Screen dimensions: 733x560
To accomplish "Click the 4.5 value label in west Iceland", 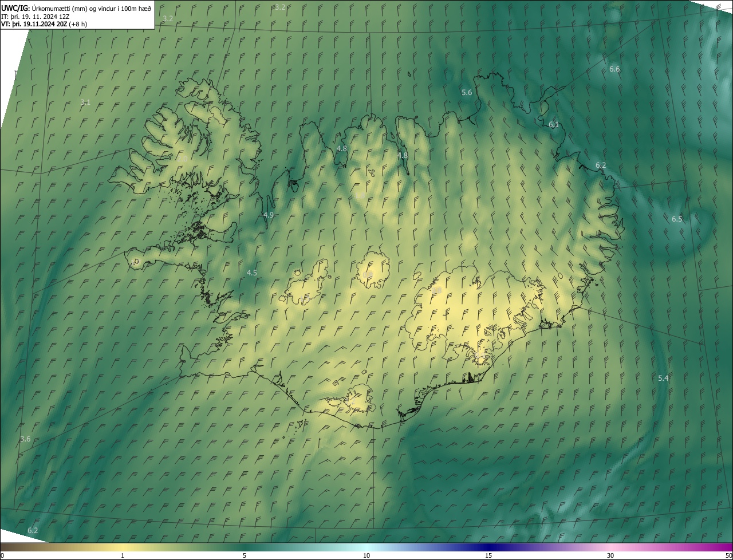I will [x=252, y=273].
